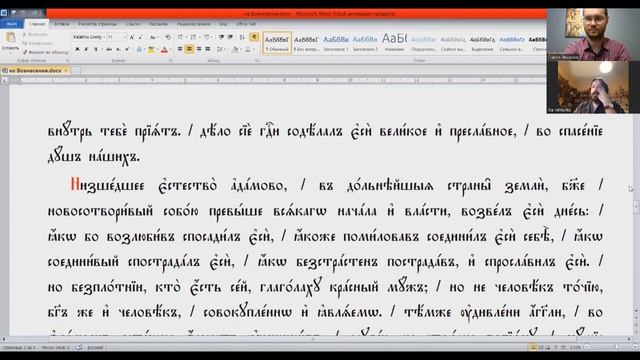Toggle Italic formatting

(x=86, y=49)
